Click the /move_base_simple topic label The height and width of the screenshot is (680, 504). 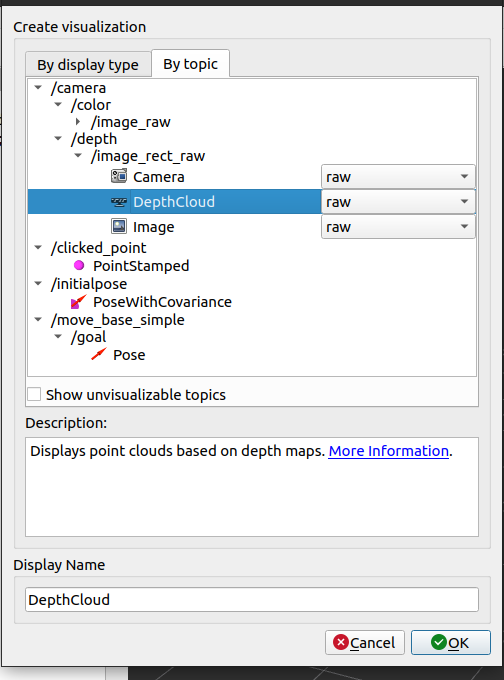(x=118, y=320)
